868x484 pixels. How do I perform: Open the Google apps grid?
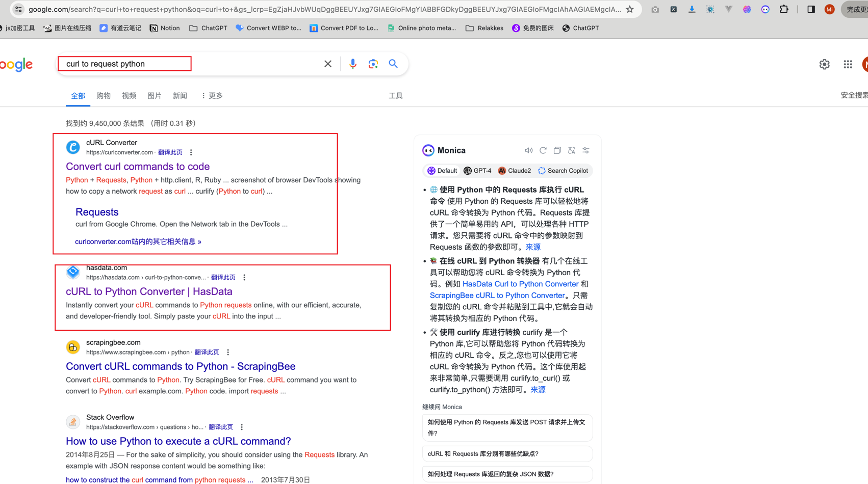848,64
